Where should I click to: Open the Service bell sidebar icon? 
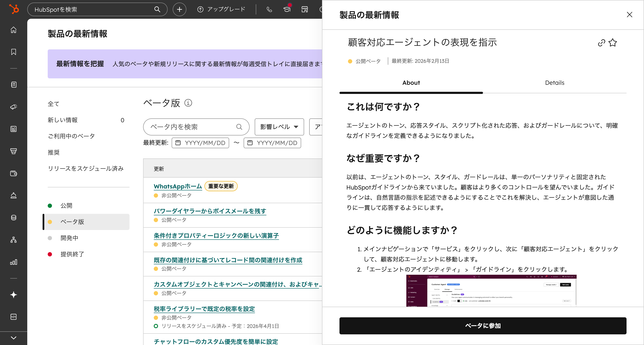(13, 195)
